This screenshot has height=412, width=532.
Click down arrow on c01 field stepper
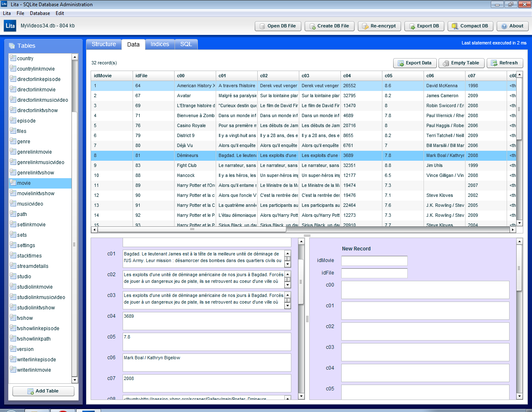[x=287, y=264]
